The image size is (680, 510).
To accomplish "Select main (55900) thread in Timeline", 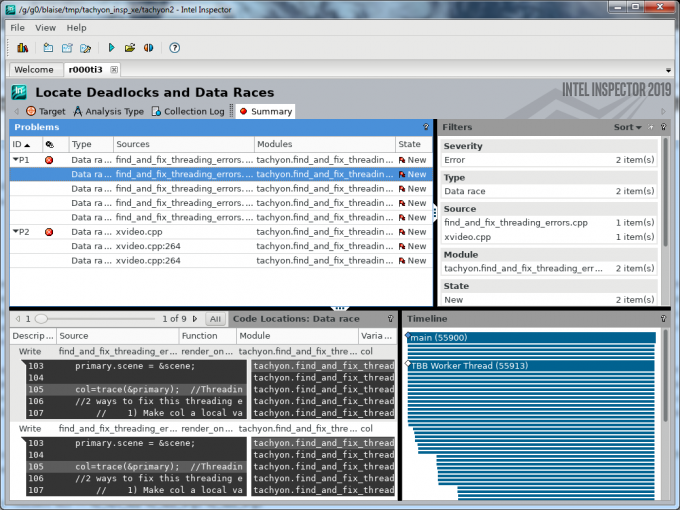I will tap(531, 338).
